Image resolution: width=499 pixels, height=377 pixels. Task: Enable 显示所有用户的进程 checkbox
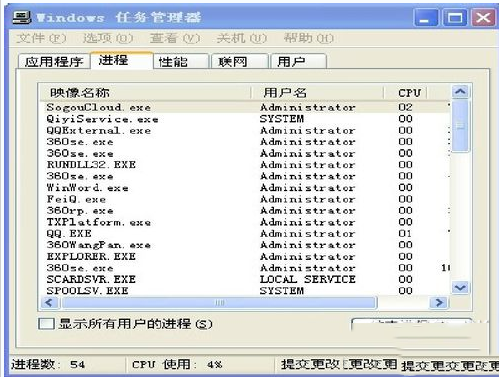[46, 324]
